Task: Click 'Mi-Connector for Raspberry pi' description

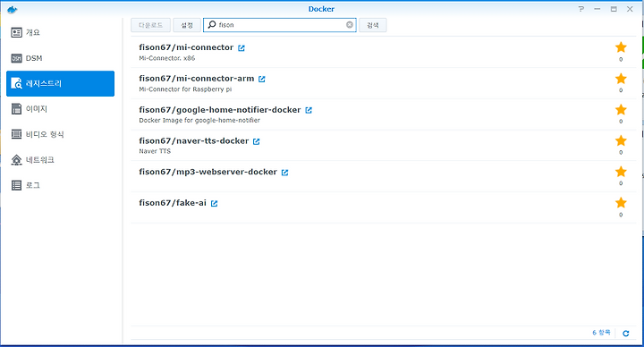Action: (x=185, y=89)
